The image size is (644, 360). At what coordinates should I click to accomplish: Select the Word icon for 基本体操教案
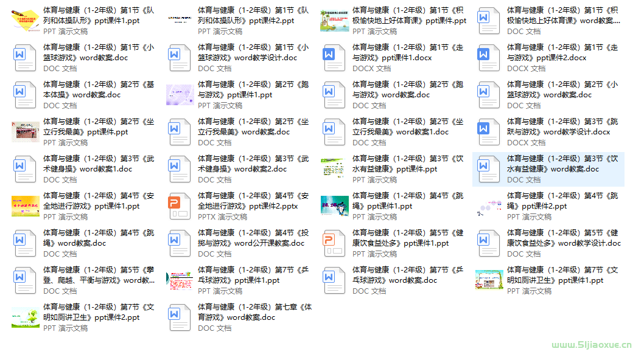[25, 95]
